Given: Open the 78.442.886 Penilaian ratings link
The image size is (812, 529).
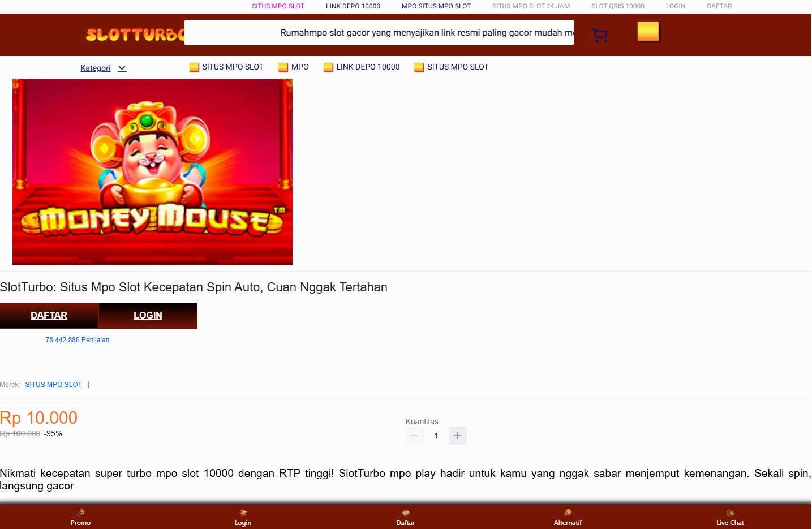Looking at the screenshot, I should [x=78, y=340].
